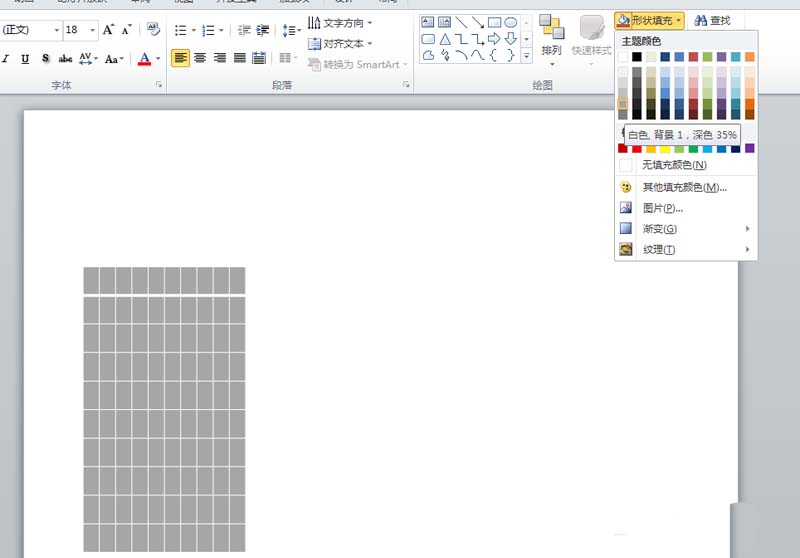Open Font dialog launcher in 字体 group

click(159, 85)
